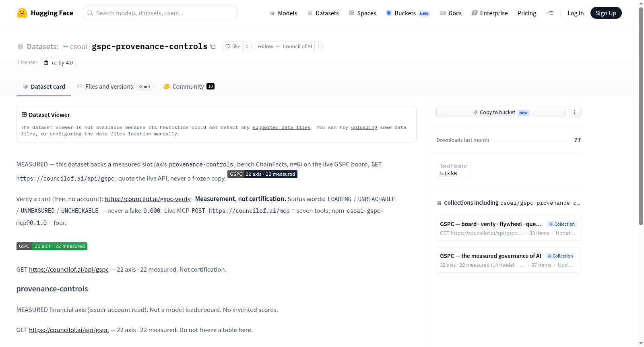Click the provenance-controls section heading

coord(52,289)
